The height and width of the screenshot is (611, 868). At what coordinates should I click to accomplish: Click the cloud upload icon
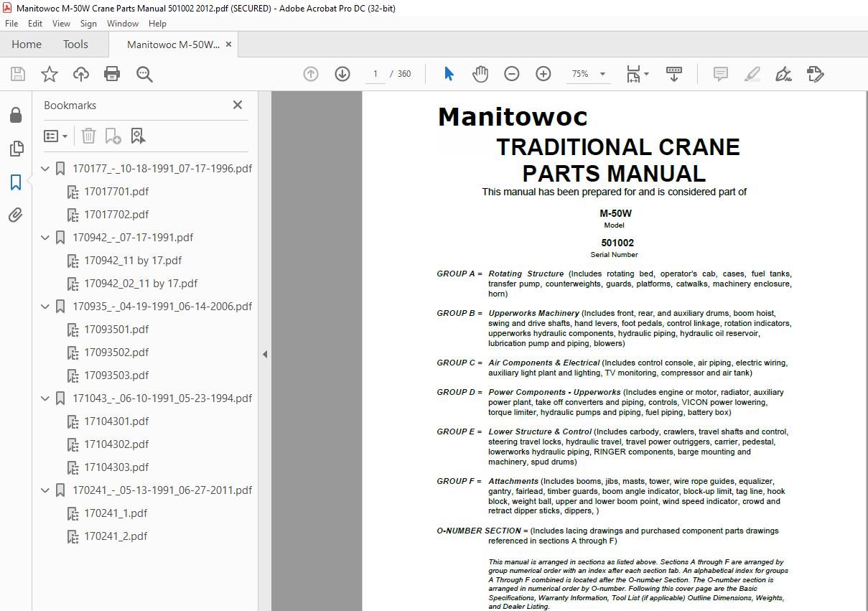pyautogui.click(x=81, y=74)
